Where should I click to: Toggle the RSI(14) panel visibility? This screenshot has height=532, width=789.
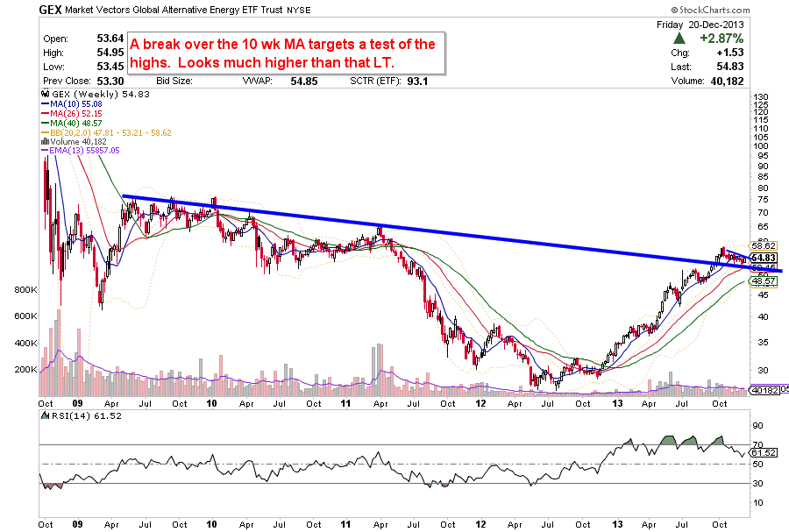point(79,417)
